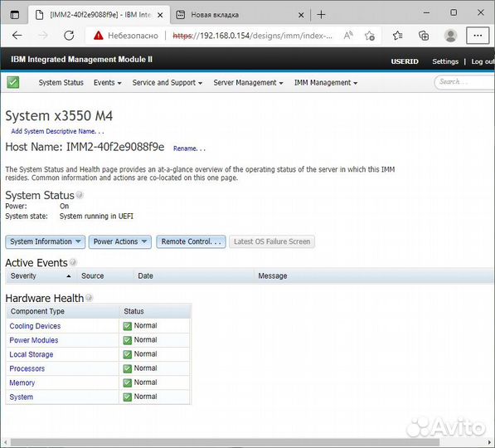Click the horizontal scrollbar at bottom
The width and height of the screenshot is (495, 448).
point(225,442)
